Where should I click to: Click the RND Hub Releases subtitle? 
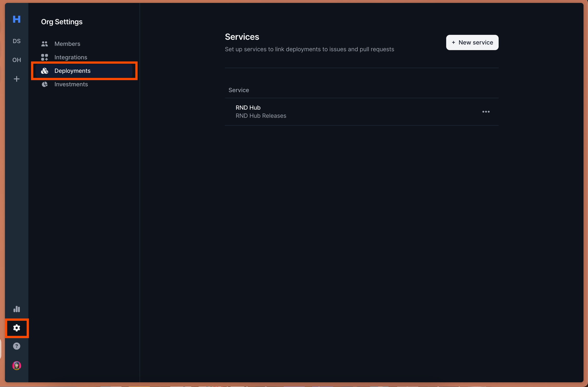pos(261,116)
